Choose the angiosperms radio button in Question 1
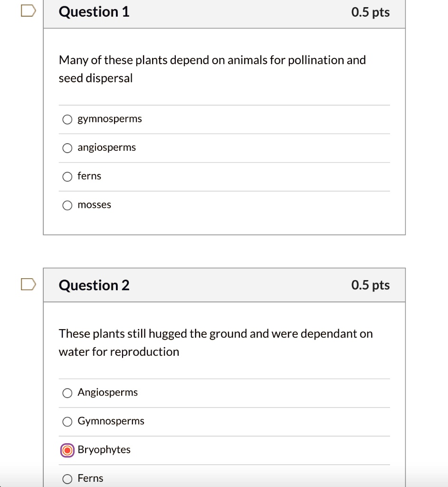 tap(67, 148)
